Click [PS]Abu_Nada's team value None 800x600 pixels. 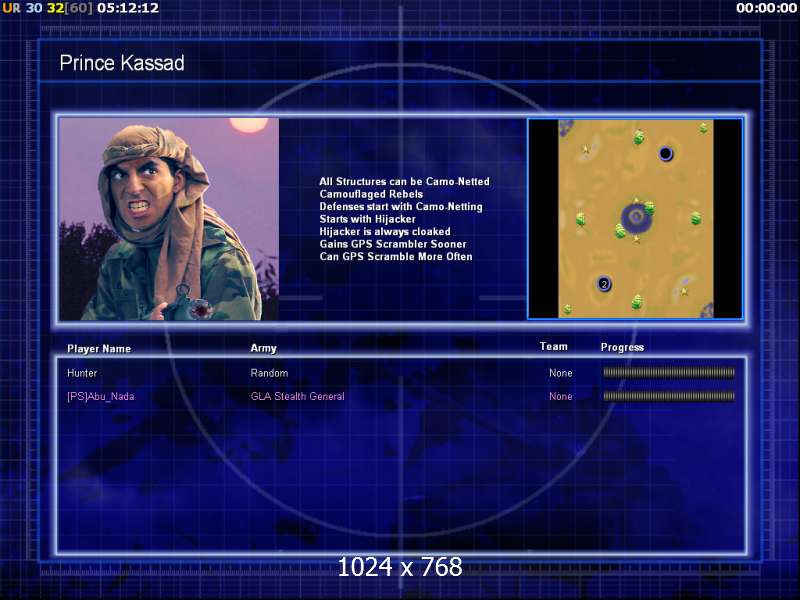point(560,396)
